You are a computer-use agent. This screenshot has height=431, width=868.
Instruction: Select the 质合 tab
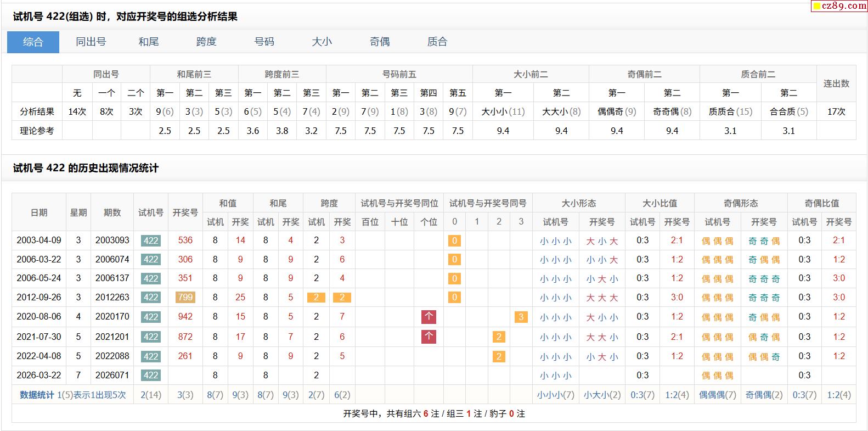click(437, 42)
